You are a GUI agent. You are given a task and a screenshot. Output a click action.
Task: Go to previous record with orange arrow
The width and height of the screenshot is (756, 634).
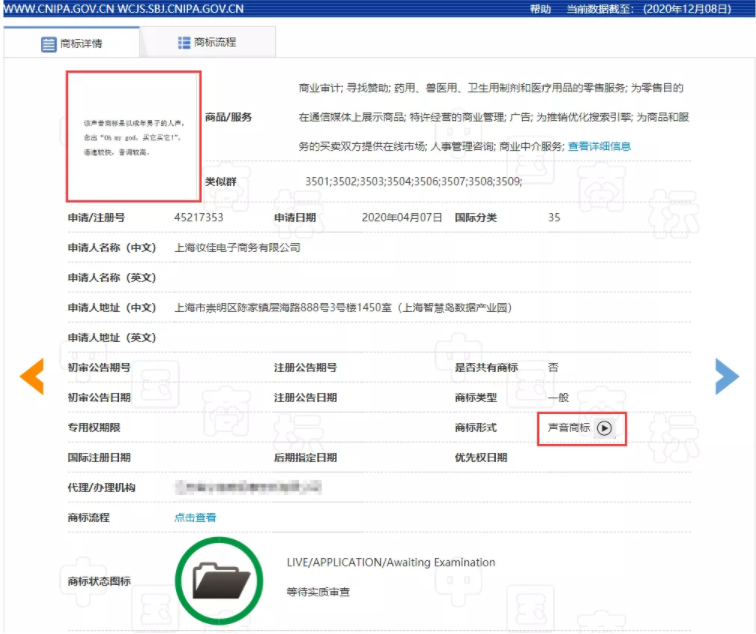(x=32, y=376)
